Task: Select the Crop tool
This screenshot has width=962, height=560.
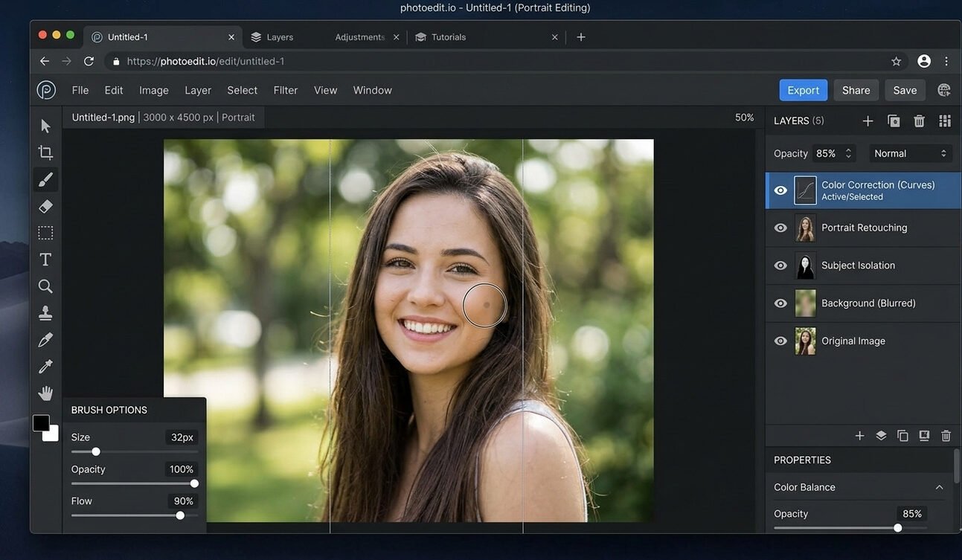Action: (45, 152)
